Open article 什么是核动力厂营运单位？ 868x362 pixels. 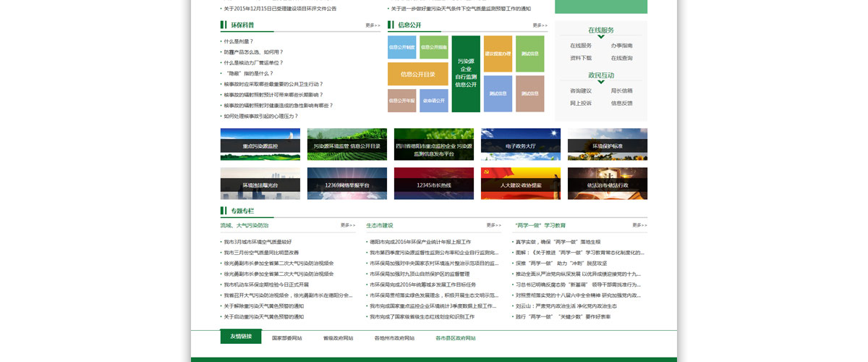(x=254, y=63)
